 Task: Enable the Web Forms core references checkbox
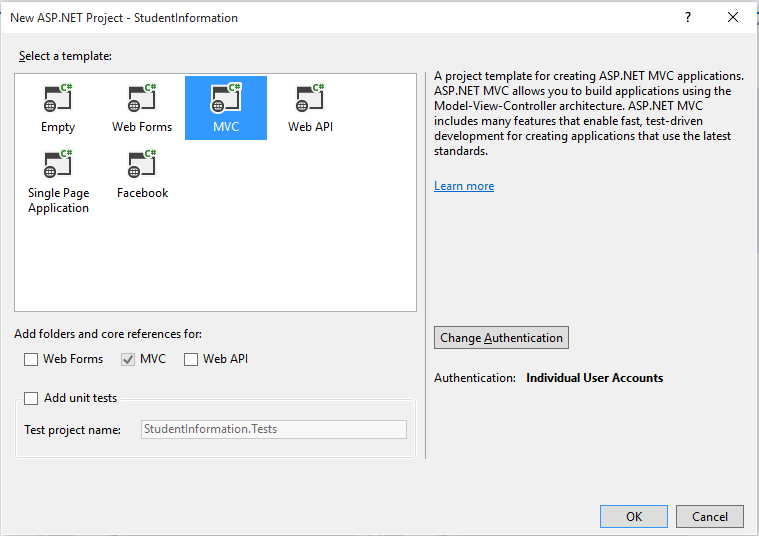(31, 359)
